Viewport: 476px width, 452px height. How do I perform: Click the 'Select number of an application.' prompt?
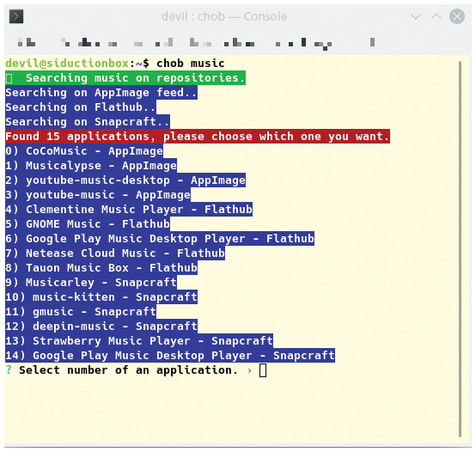128,370
